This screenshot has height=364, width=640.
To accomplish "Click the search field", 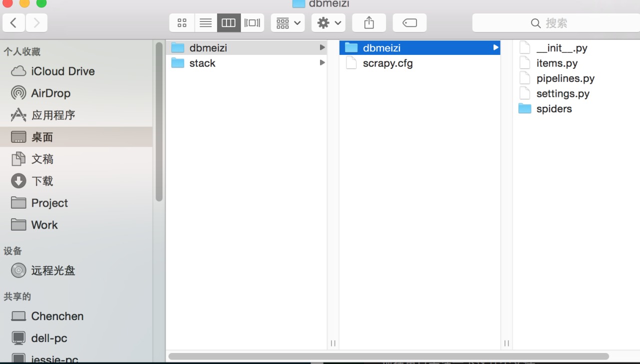I will pyautogui.click(x=555, y=23).
